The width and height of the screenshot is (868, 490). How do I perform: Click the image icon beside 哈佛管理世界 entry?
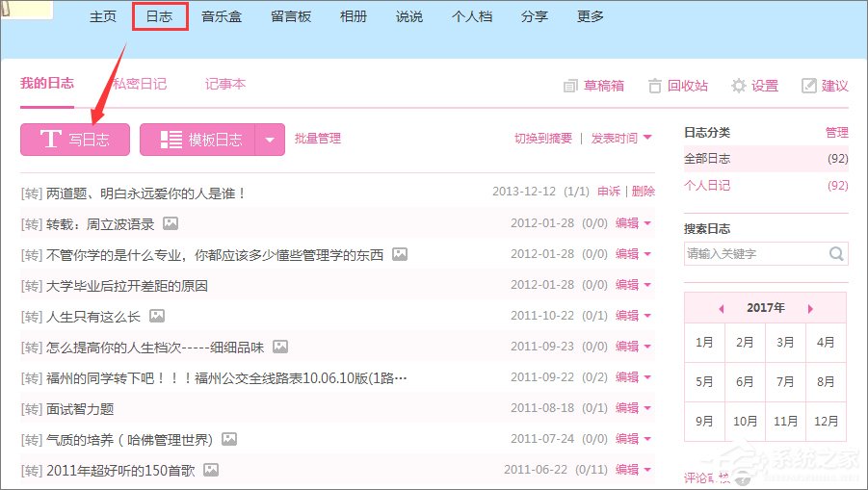(229, 439)
